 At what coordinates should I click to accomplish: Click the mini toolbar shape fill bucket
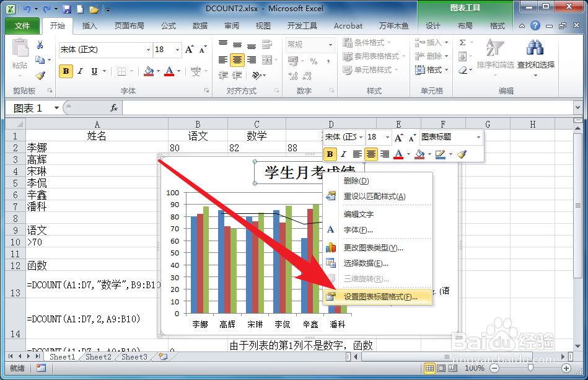tap(419, 154)
